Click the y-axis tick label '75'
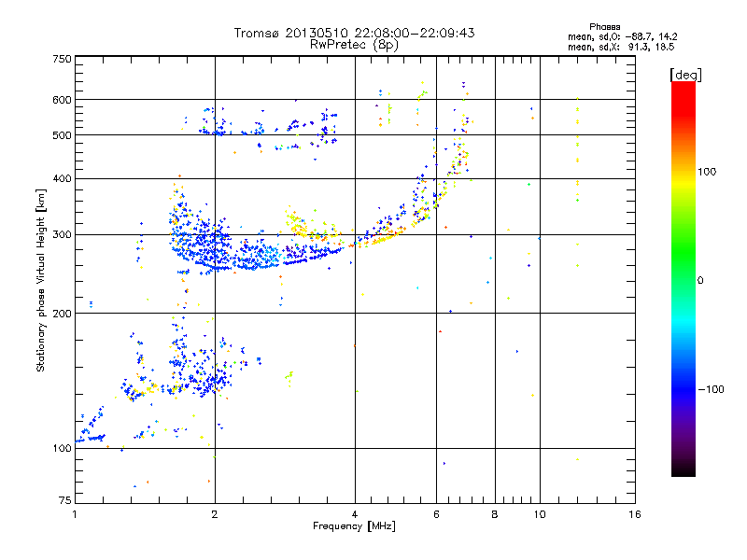 pos(65,500)
